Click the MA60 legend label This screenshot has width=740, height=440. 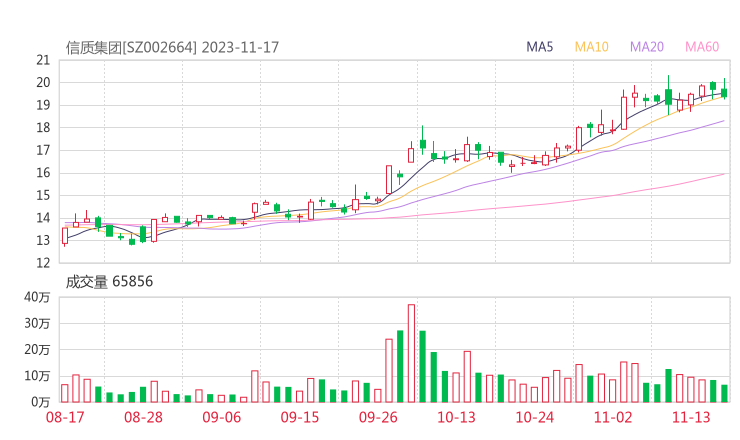[702, 47]
